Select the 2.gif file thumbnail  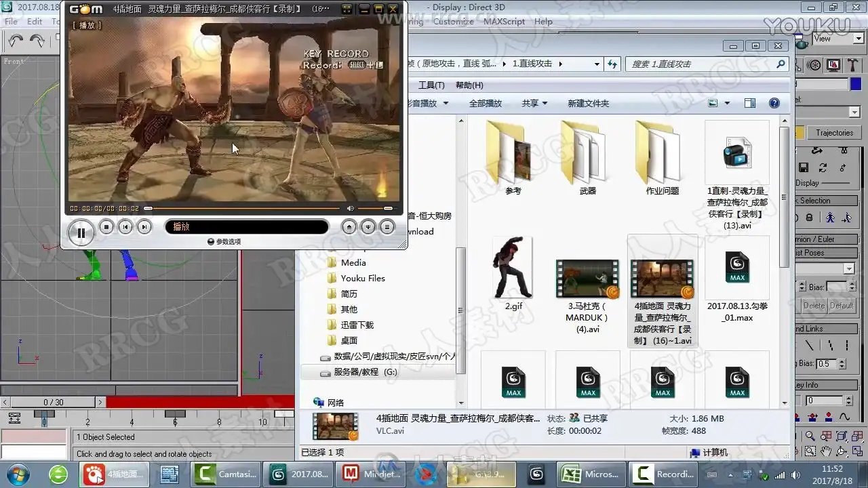pyautogui.click(x=513, y=268)
